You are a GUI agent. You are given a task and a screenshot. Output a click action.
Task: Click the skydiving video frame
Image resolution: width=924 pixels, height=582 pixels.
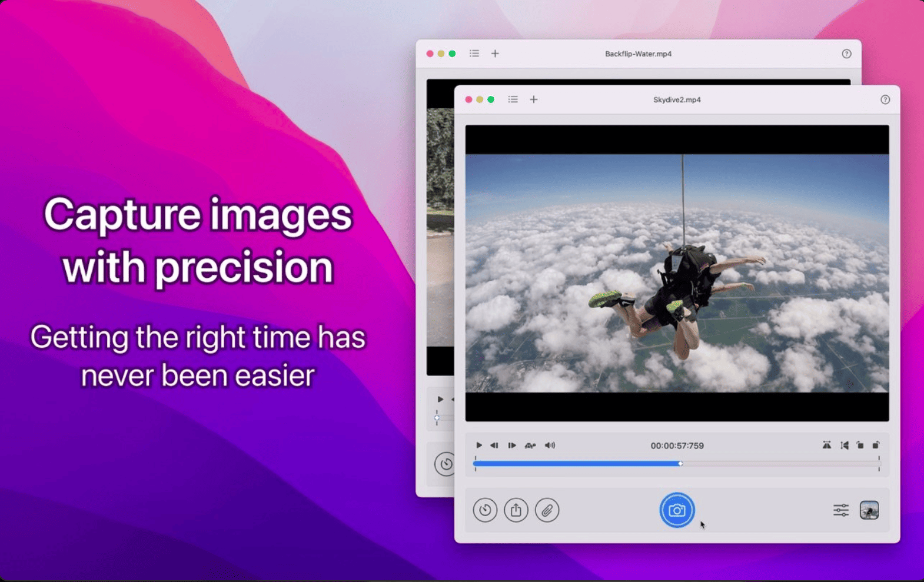677,273
